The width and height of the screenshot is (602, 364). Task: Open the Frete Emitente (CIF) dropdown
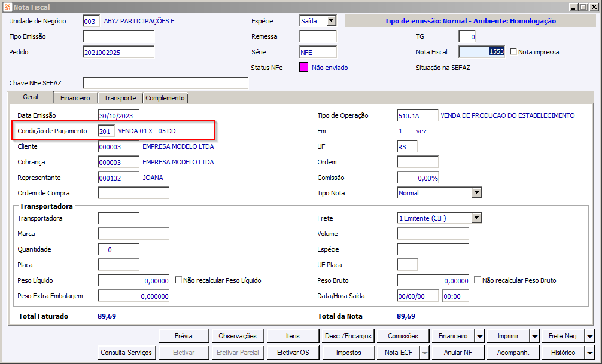point(476,218)
